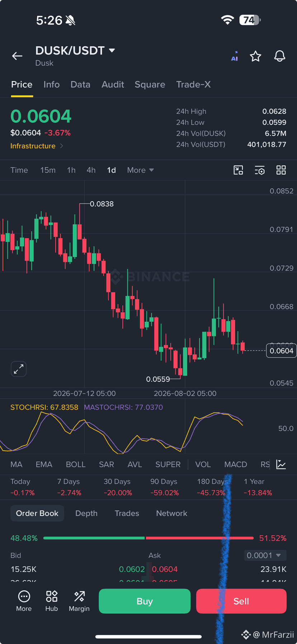
Task: Open indicator chart icon beside RSI
Action: 281,465
